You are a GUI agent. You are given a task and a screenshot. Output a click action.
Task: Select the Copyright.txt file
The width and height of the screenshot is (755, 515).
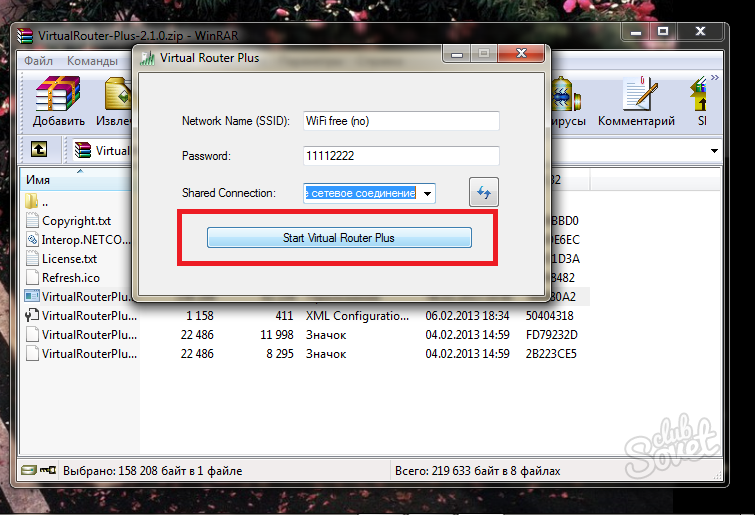75,221
